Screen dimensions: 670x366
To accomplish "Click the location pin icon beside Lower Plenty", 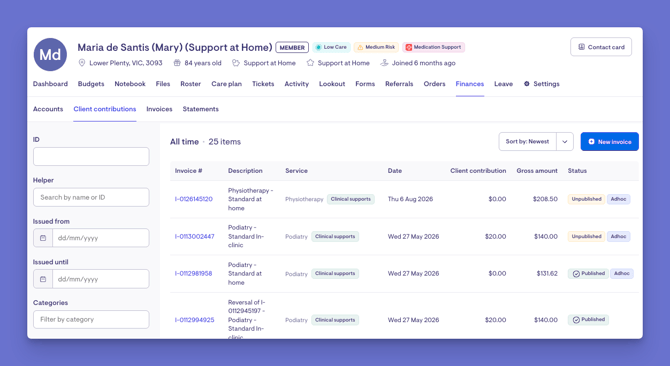I will pyautogui.click(x=82, y=63).
